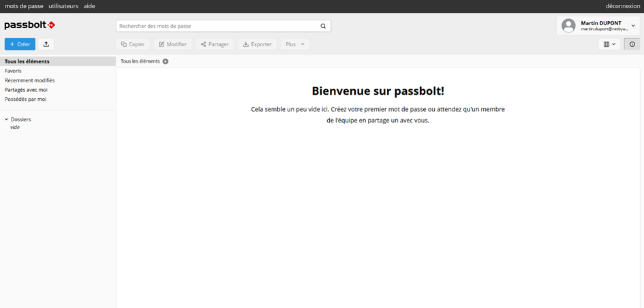
Task: Click the Partager toolbar button
Action: click(x=215, y=44)
